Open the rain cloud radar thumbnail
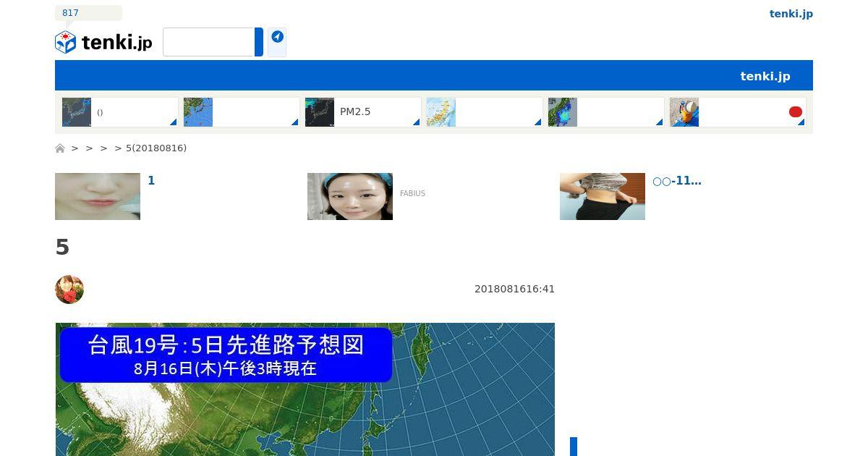This screenshot has height=456, width=868. tap(563, 112)
